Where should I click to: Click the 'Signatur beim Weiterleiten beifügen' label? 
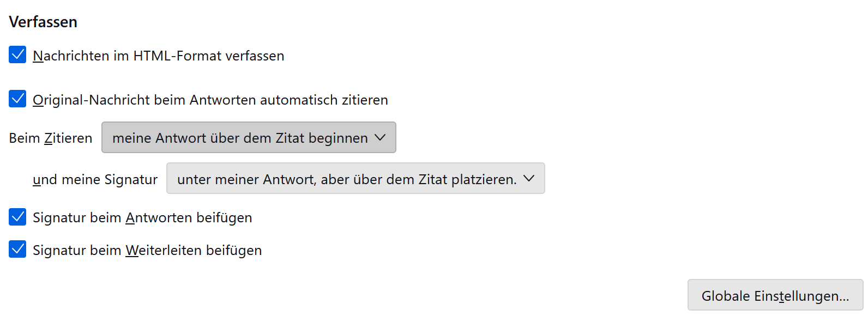pyautogui.click(x=147, y=250)
